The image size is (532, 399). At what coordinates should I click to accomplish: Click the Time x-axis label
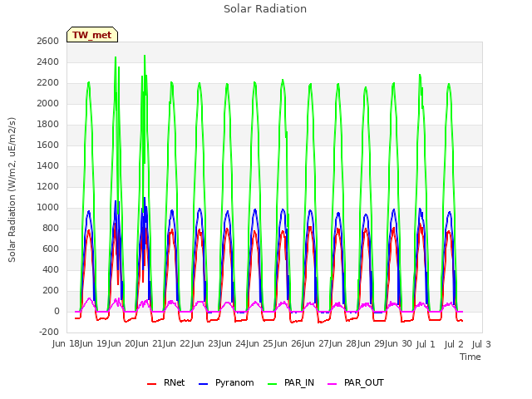click(x=470, y=357)
